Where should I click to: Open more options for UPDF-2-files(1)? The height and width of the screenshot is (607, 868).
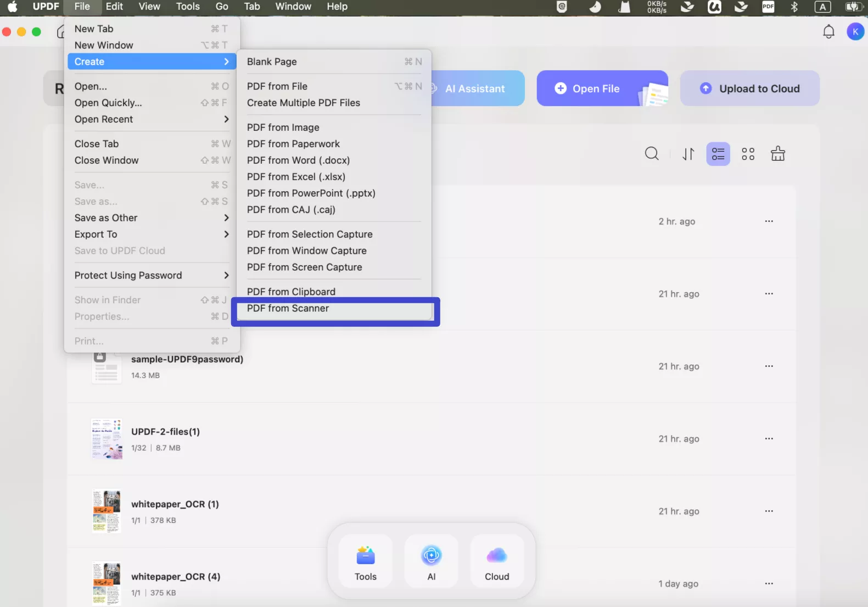769,439
